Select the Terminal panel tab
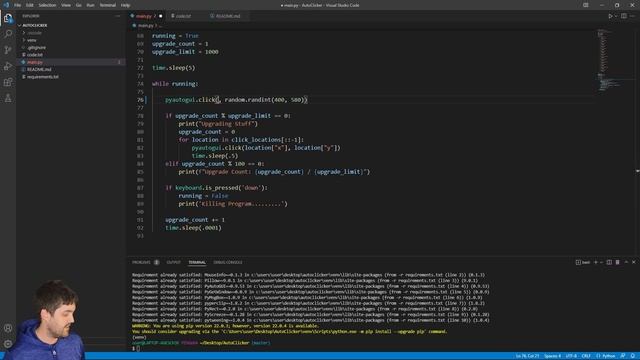This screenshot has height=360, width=640. [197, 262]
